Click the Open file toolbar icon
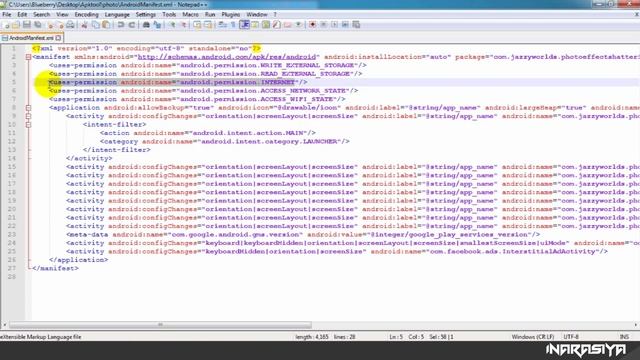The width and height of the screenshot is (640, 360). coord(16,25)
